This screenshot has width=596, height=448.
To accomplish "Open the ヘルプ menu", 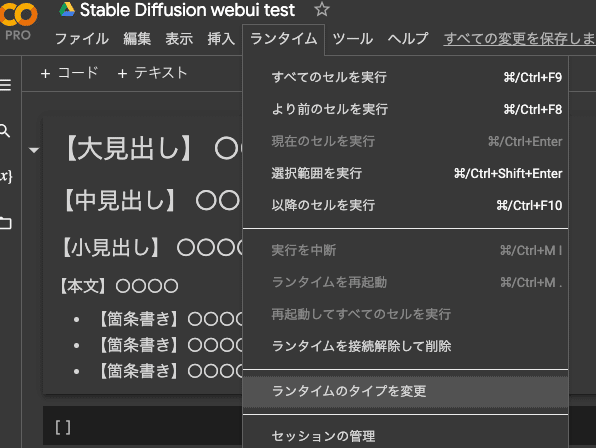I will pyautogui.click(x=408, y=39).
